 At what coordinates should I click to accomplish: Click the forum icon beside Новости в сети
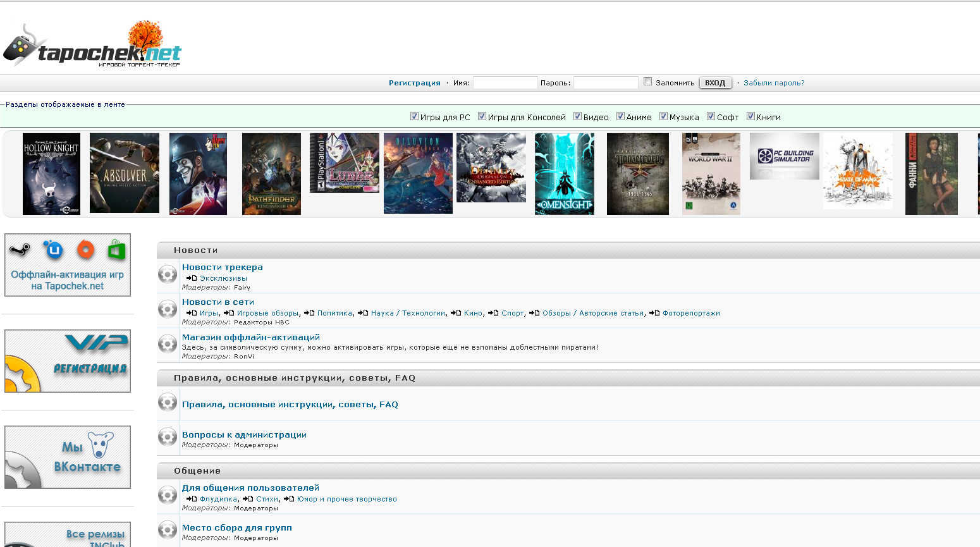click(168, 309)
